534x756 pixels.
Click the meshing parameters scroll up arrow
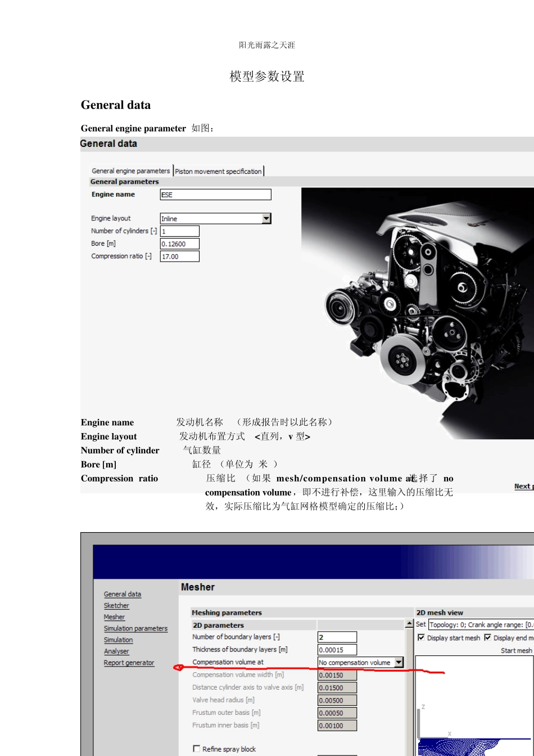[409, 624]
